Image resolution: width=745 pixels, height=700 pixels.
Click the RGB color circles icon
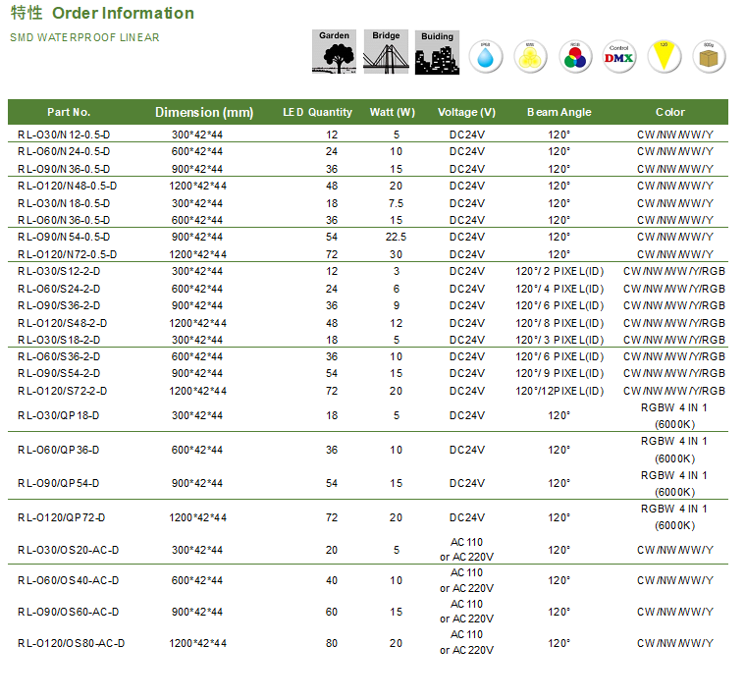coord(575,57)
